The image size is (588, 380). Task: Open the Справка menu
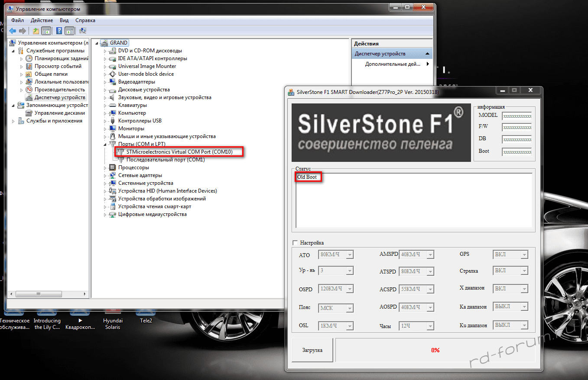[x=85, y=20]
